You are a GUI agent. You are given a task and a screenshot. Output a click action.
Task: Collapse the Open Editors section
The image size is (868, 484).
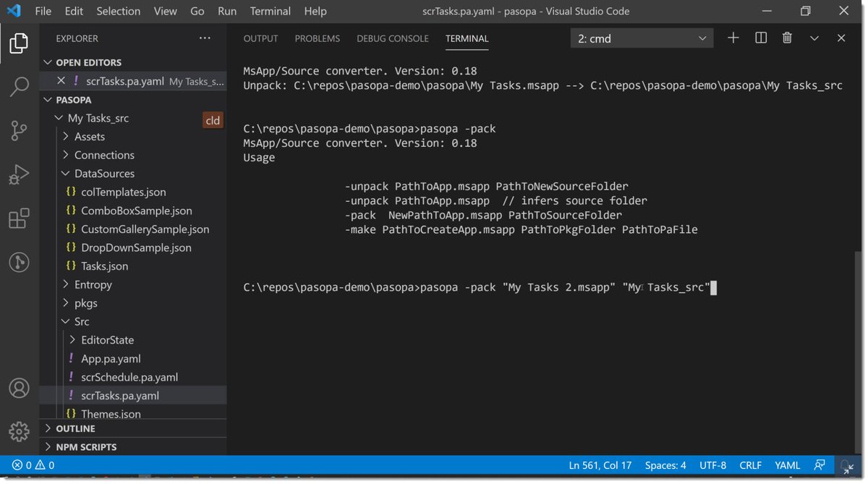click(48, 63)
